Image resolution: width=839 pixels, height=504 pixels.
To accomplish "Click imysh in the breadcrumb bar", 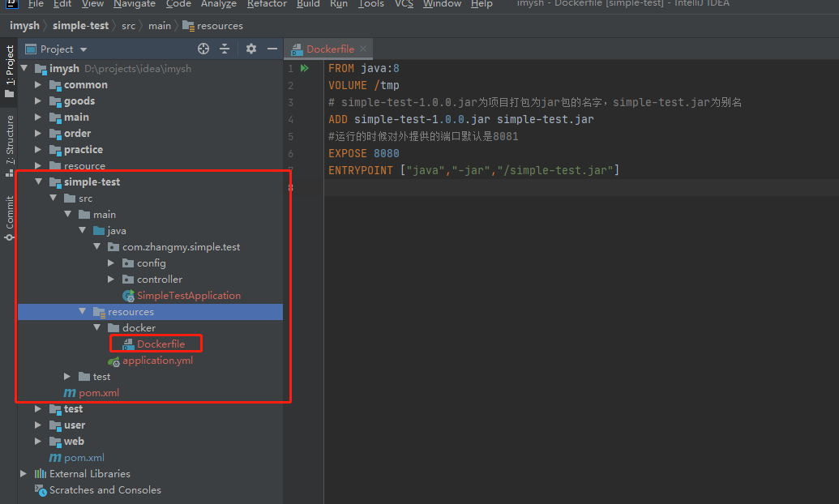I will (x=24, y=26).
